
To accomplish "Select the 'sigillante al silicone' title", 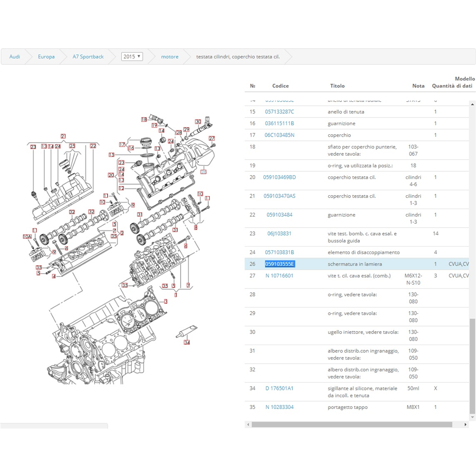I will [x=362, y=392].
